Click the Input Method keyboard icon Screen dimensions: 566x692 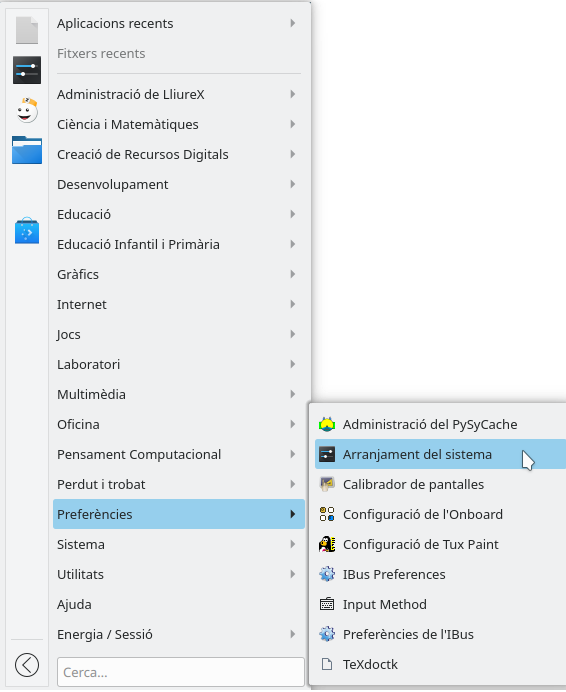327,604
